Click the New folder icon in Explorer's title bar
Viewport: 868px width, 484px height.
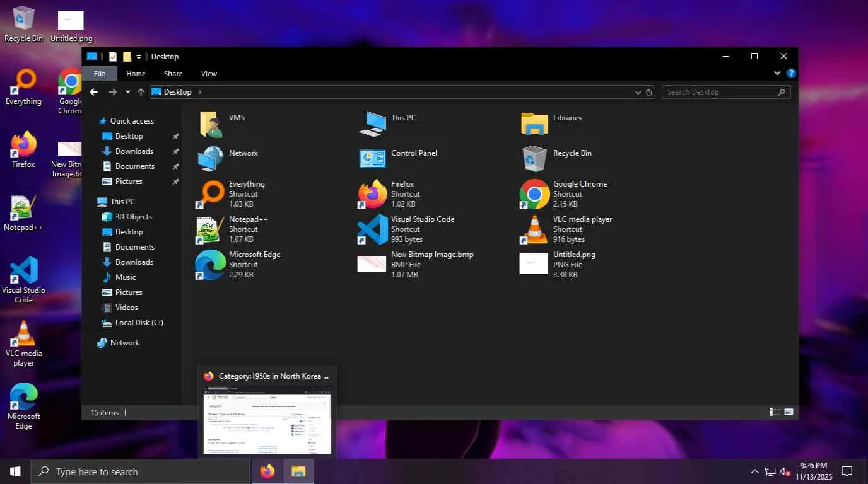pyautogui.click(x=127, y=57)
